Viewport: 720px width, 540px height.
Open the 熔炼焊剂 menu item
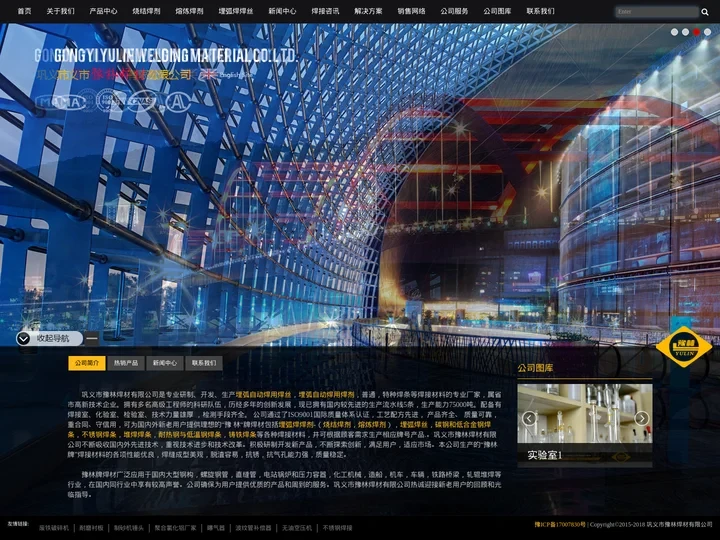[x=189, y=11]
